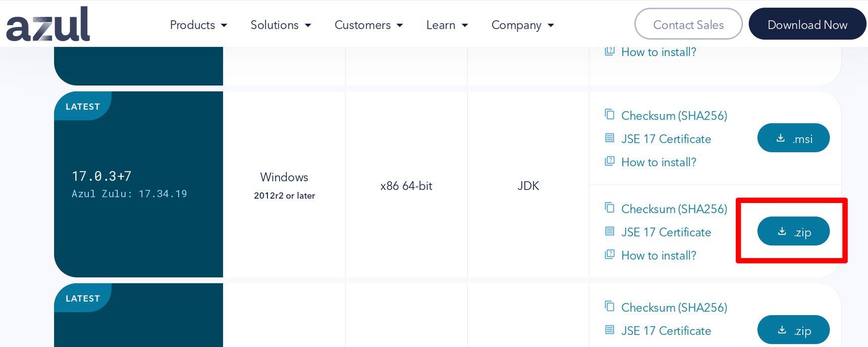Click download arrow icon on Windows .zip button

[x=782, y=231]
